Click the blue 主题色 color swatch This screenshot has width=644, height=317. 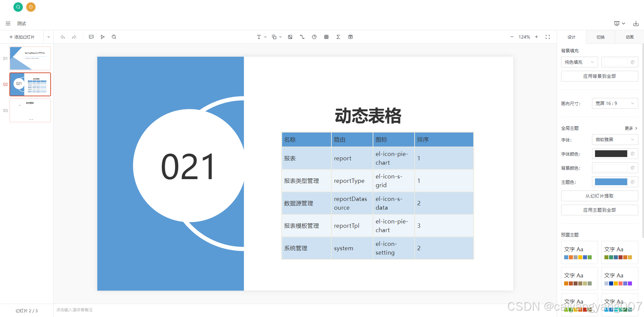point(611,182)
